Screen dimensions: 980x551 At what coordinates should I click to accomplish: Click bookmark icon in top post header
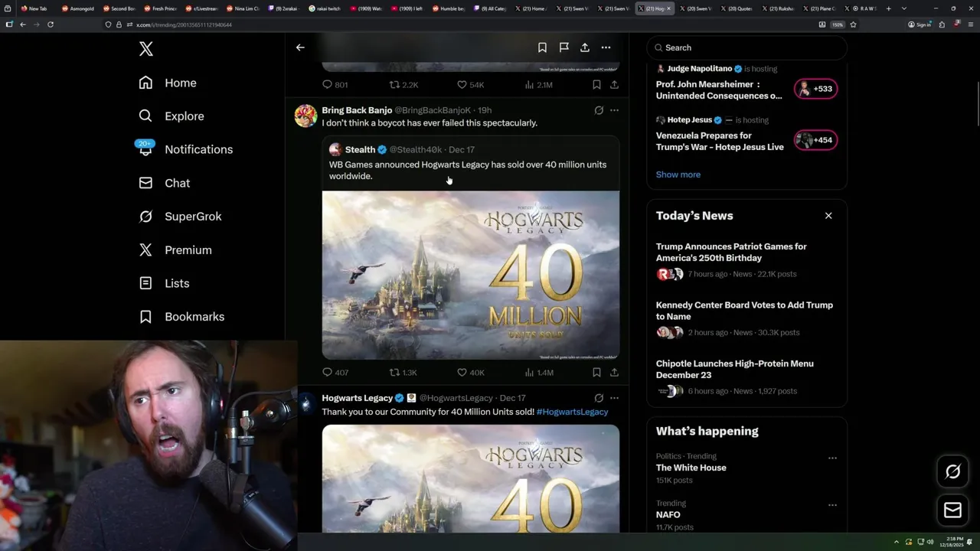(542, 47)
